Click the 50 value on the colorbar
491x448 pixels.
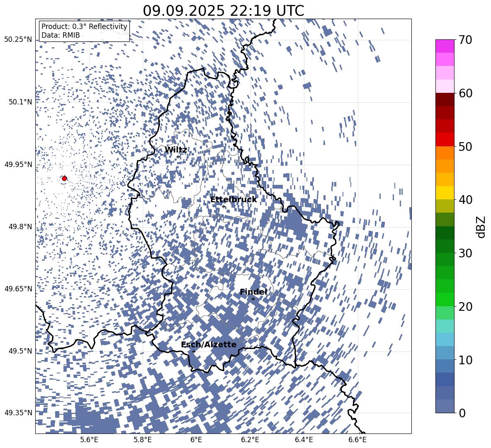click(x=465, y=146)
